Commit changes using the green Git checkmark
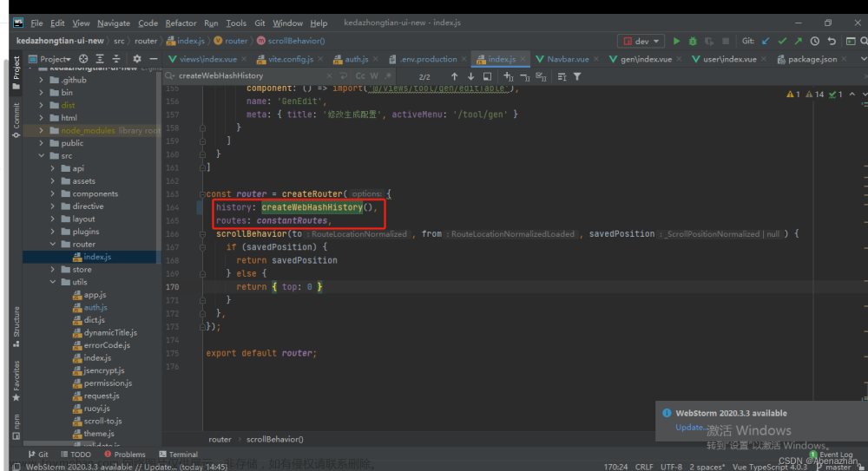 pyautogui.click(x=782, y=41)
